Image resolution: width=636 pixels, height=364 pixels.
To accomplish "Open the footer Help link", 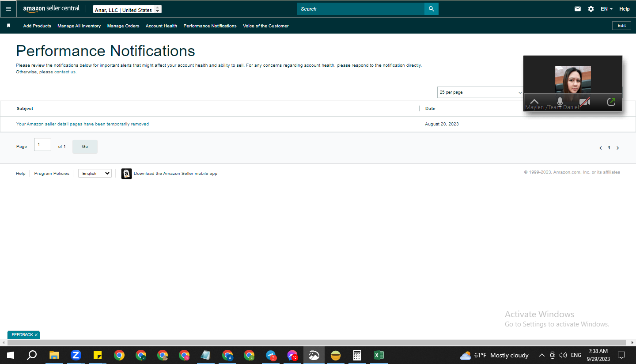I will click(21, 174).
